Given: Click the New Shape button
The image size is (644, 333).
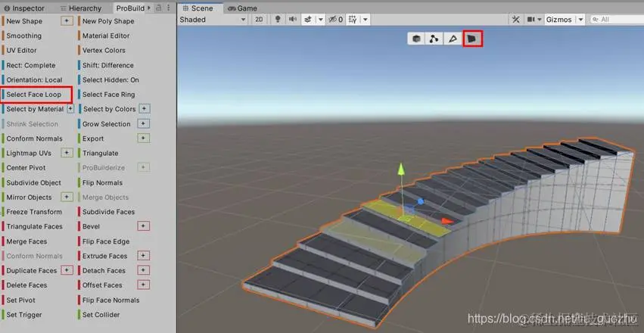Looking at the screenshot, I should click(x=24, y=21).
